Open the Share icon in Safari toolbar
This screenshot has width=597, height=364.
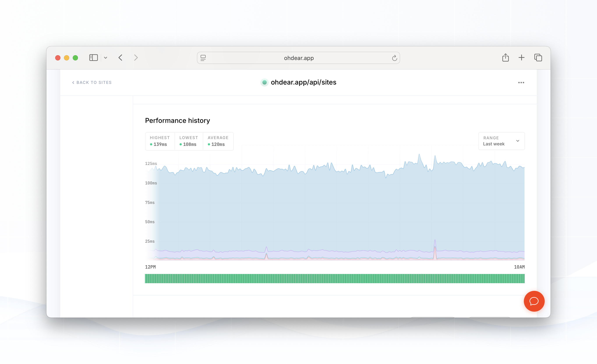click(505, 57)
